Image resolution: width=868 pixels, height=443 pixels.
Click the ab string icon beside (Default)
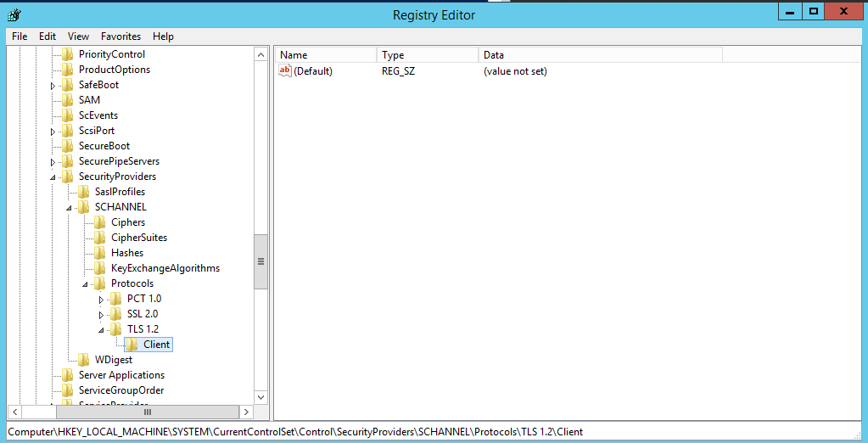click(x=285, y=71)
